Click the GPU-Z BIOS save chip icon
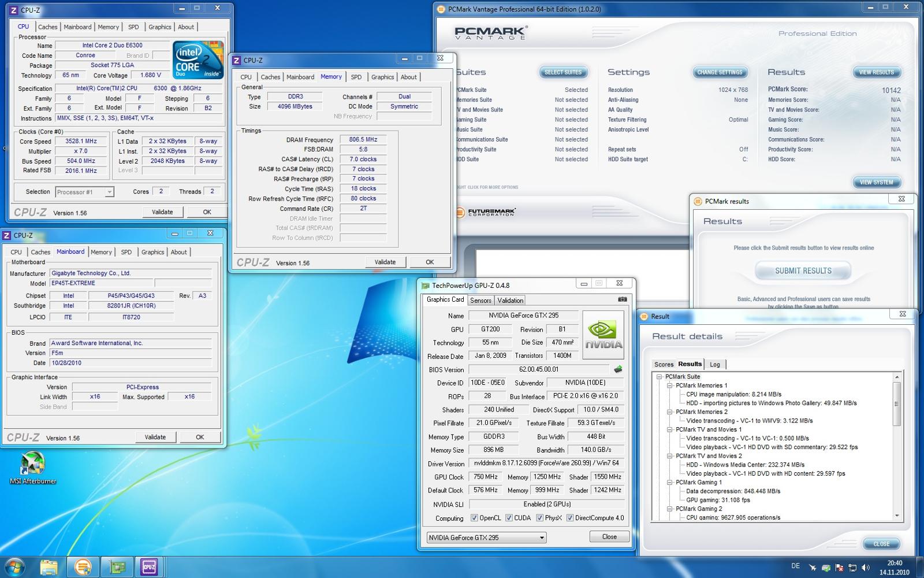 618,369
